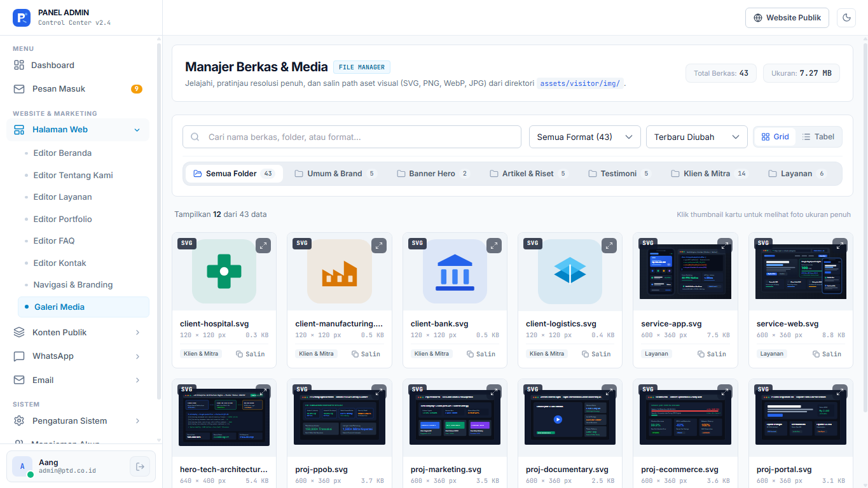Open Terbaru Diubah sort dropdown
The image size is (868, 488).
click(x=696, y=137)
